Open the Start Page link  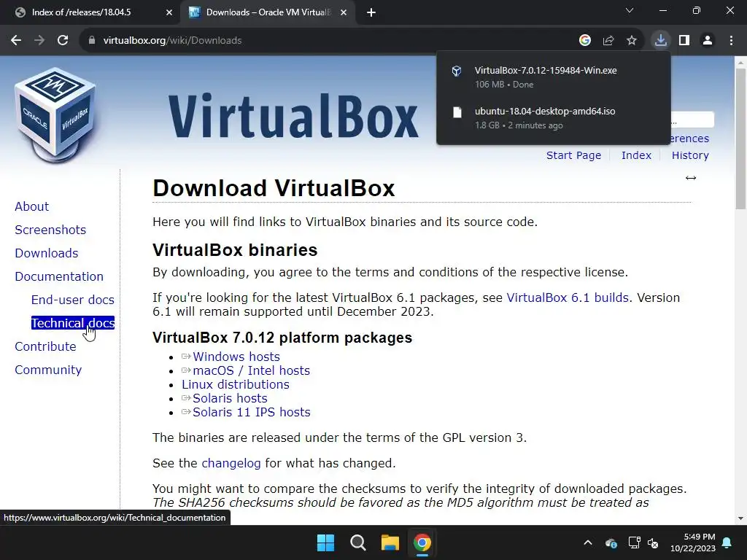point(573,155)
